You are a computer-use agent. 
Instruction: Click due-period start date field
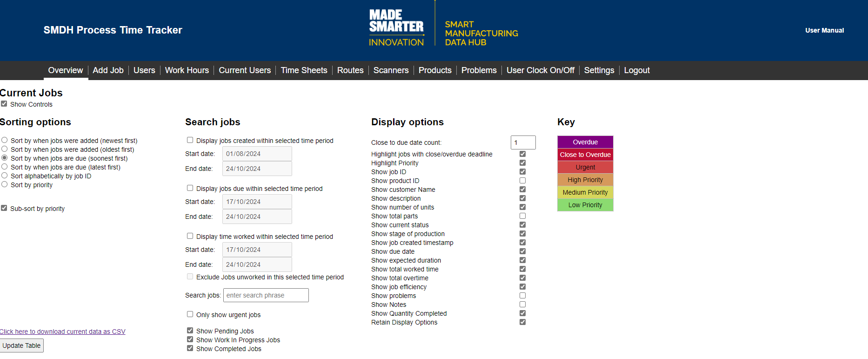click(x=257, y=202)
